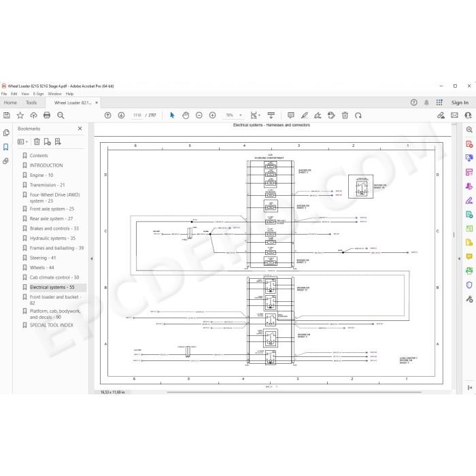Open the Attachments paperclip panel
This screenshot has height=476, width=476.
[5, 161]
